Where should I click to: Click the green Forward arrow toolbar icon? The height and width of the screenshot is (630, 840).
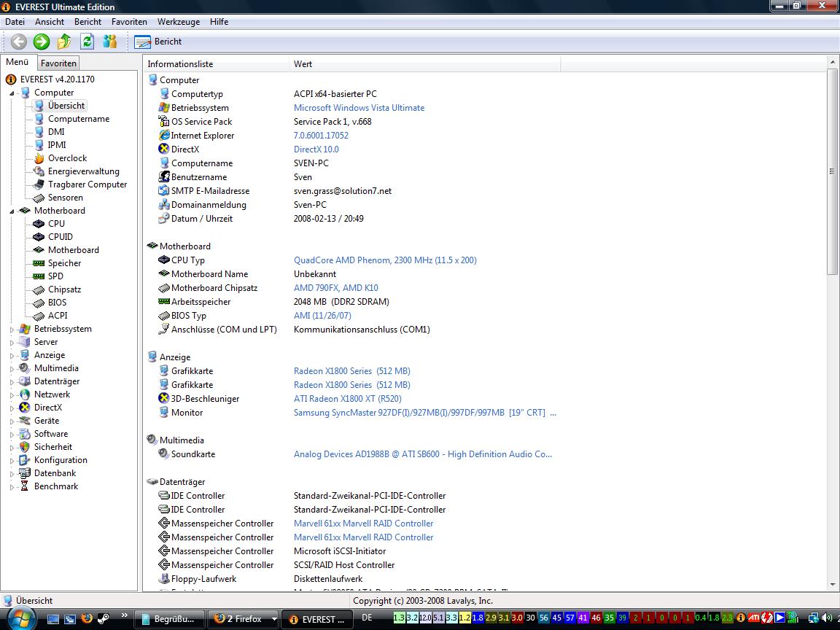pyautogui.click(x=42, y=42)
